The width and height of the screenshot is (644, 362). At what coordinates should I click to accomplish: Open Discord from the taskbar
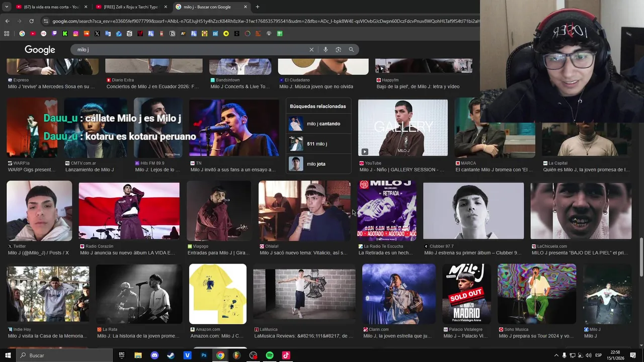click(x=154, y=355)
